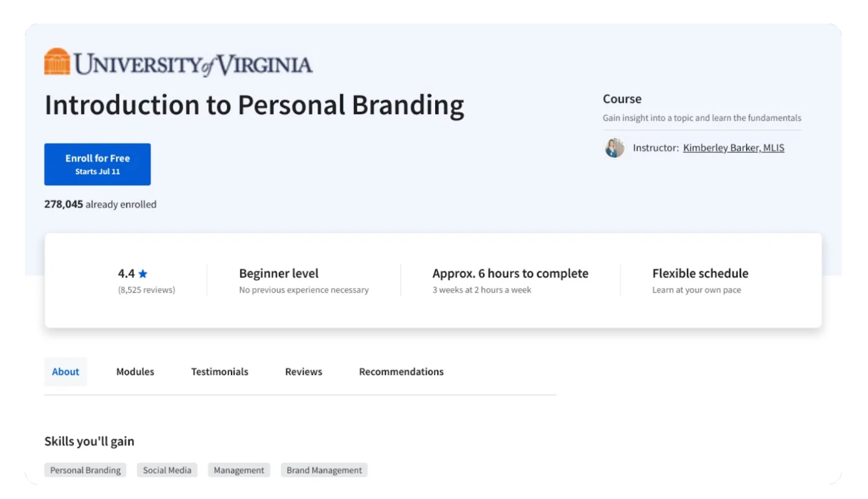View the Testimonials tab
This screenshot has width=868, height=499.
[219, 371]
